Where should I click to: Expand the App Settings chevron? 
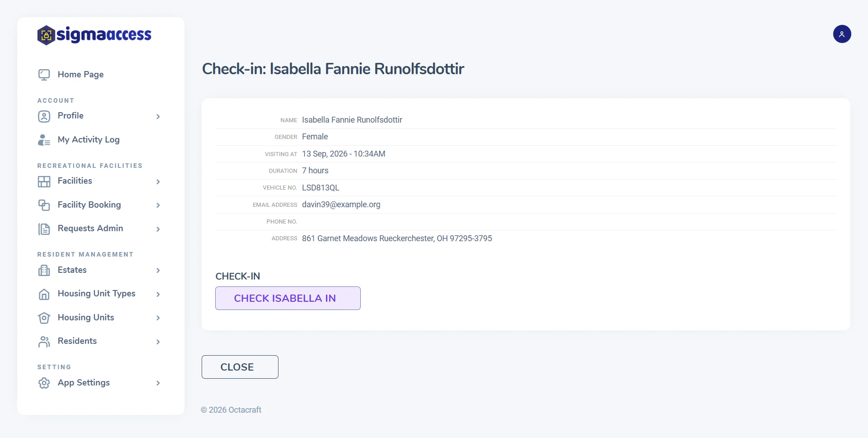(158, 383)
